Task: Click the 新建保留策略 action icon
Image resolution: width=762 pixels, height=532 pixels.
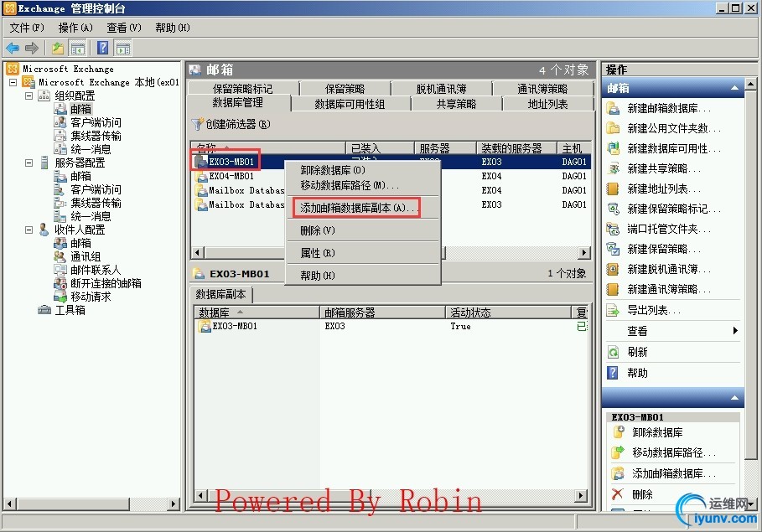Action: pos(614,249)
